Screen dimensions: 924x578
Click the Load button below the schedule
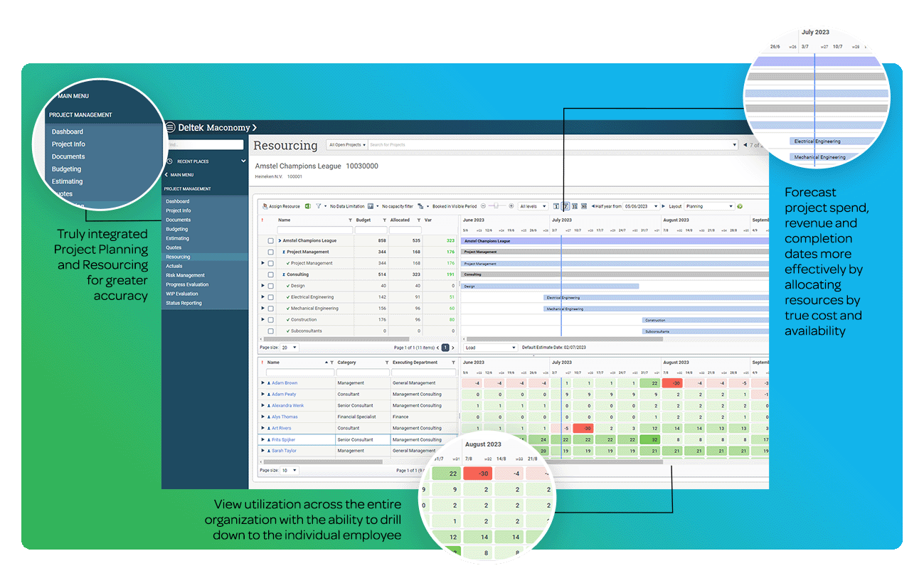coord(489,348)
